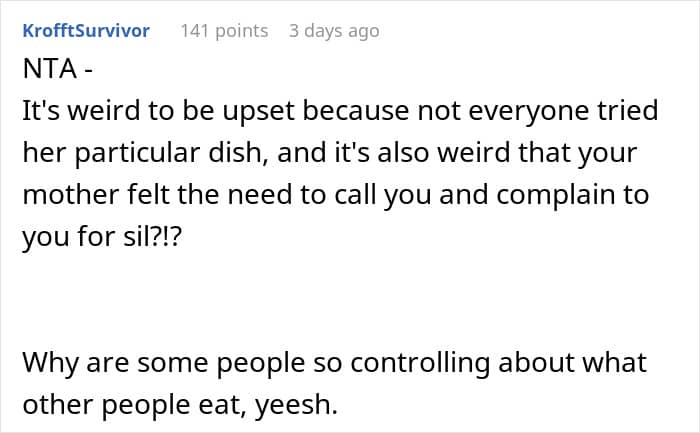Click the line starting 'It's weird to be upset'
The image size is (700, 433).
click(339, 113)
